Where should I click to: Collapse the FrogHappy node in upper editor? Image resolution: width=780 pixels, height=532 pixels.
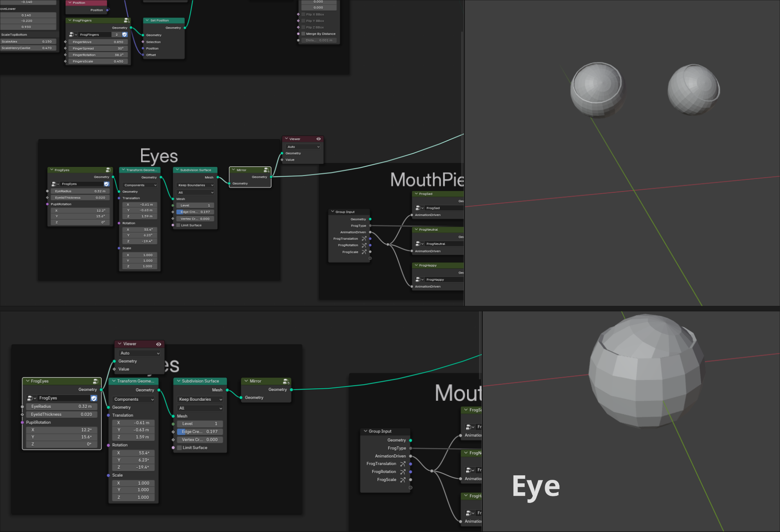[416, 265]
